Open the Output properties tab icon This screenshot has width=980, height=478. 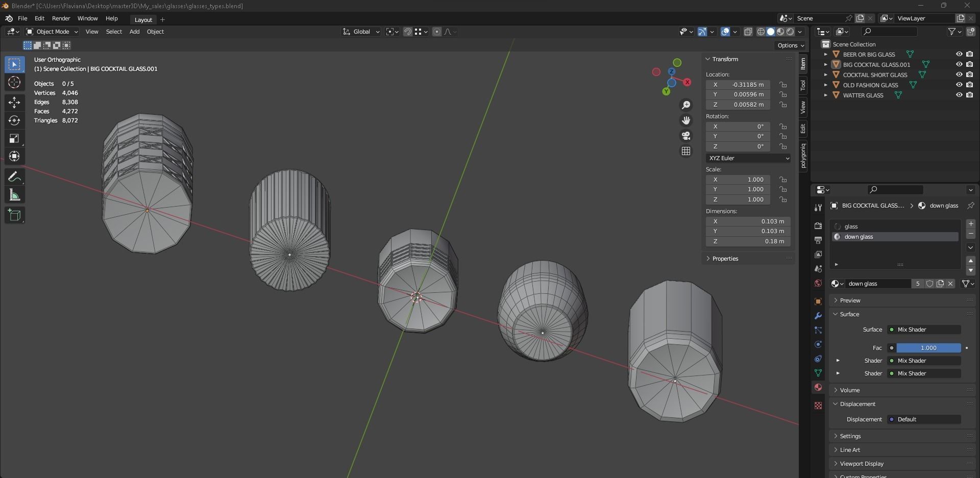point(818,240)
